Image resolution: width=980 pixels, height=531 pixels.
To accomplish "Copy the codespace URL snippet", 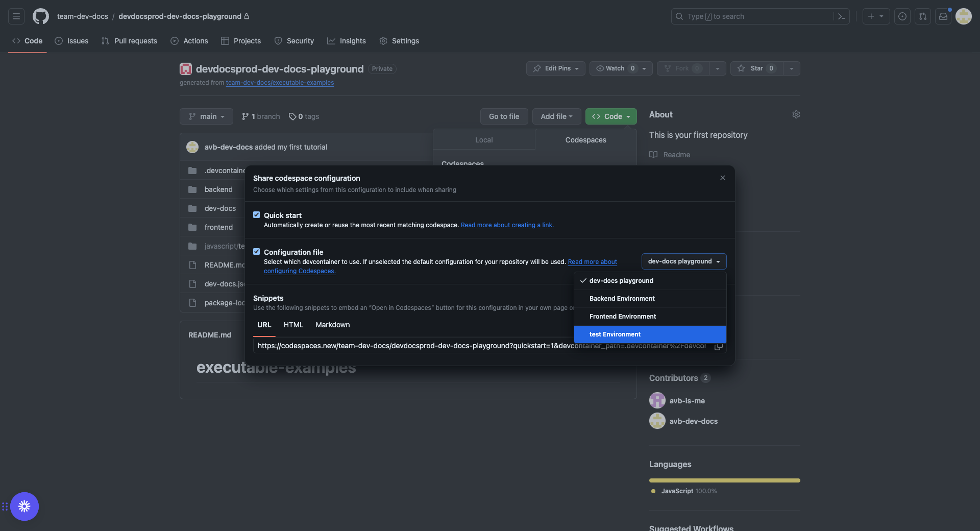I will coord(719,346).
